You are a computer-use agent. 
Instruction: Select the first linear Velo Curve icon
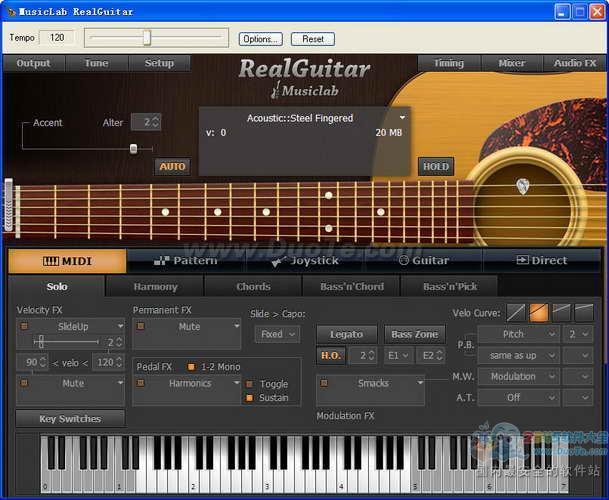(x=516, y=313)
